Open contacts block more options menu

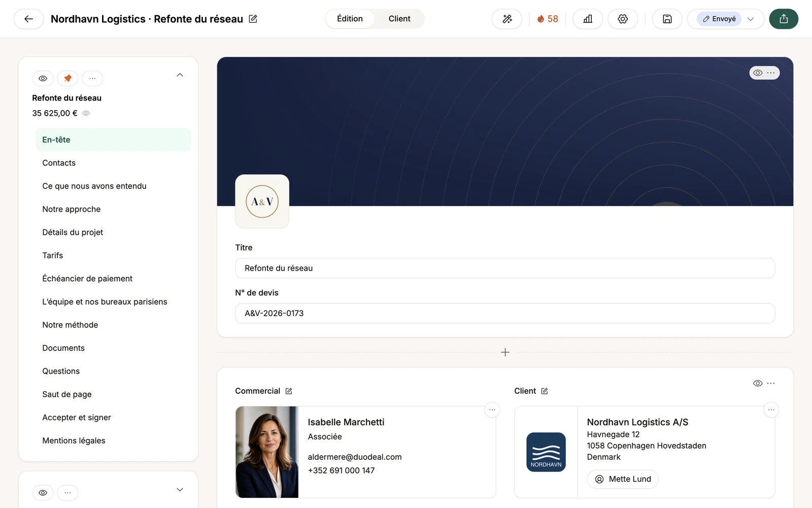pos(771,383)
